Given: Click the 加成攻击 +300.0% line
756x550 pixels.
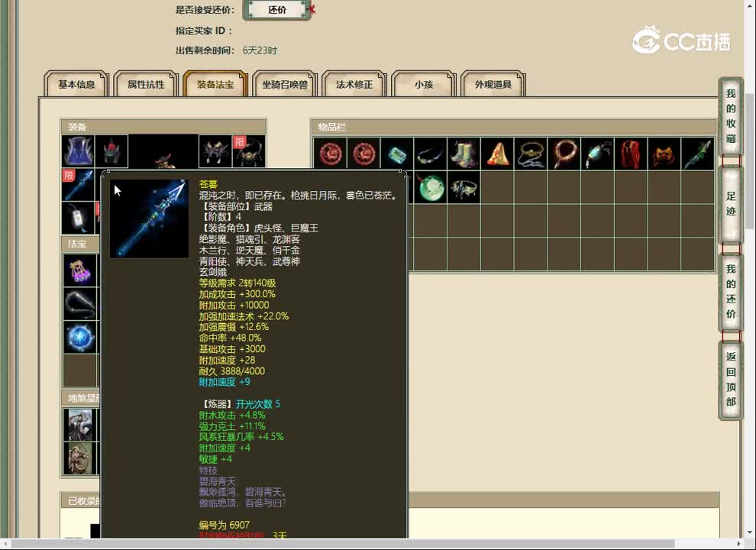Looking at the screenshot, I should tap(237, 294).
